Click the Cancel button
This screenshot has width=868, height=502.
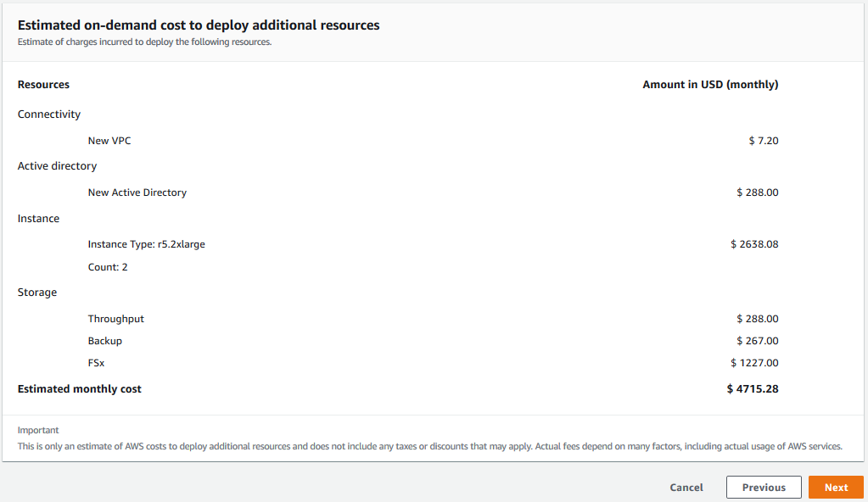(686, 487)
